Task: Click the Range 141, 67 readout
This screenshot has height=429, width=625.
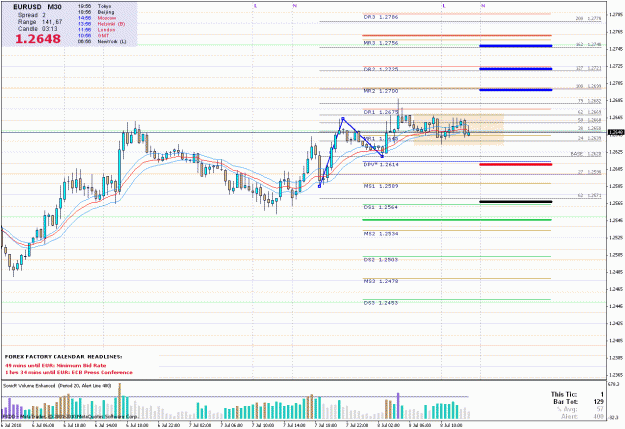Action: pyautogui.click(x=40, y=22)
